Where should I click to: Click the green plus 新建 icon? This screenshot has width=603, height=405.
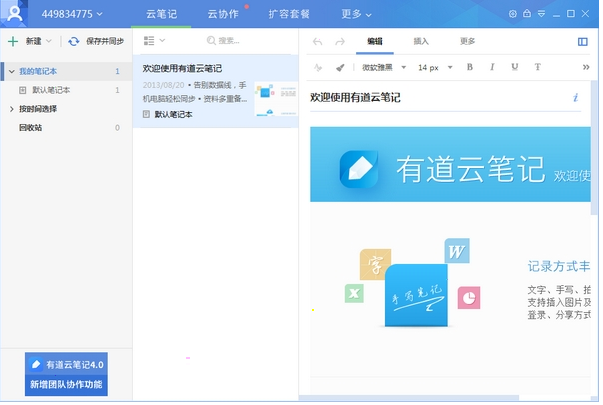(x=13, y=41)
